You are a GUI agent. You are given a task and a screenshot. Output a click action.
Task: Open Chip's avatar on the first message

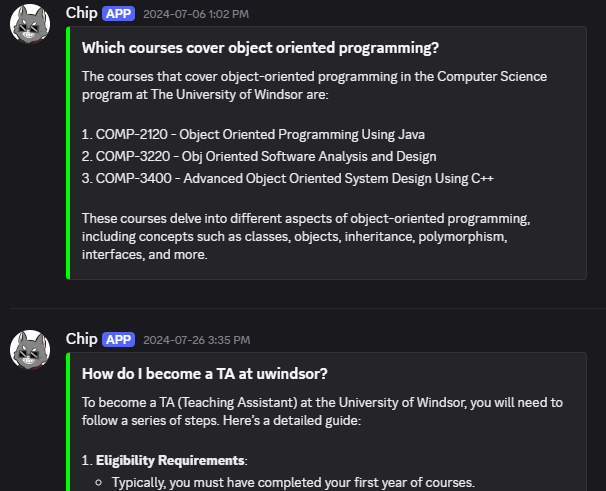[30, 24]
